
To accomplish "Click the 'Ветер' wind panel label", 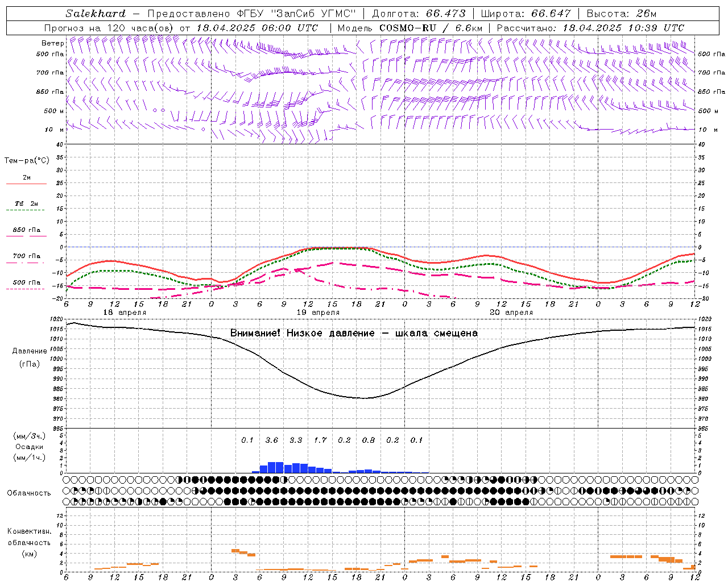I will [53, 43].
